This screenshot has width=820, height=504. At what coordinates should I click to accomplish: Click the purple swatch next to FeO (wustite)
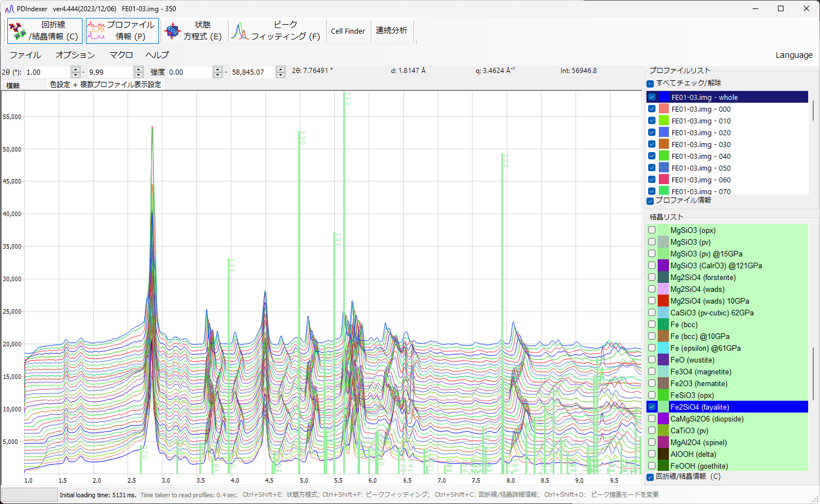[663, 360]
